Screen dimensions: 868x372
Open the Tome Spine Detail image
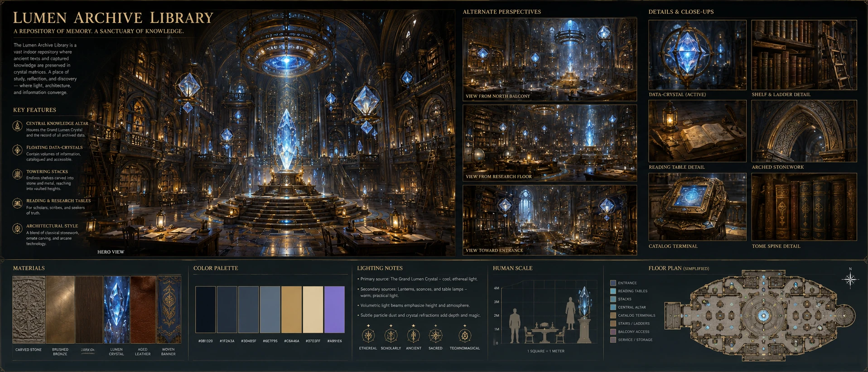804,207
